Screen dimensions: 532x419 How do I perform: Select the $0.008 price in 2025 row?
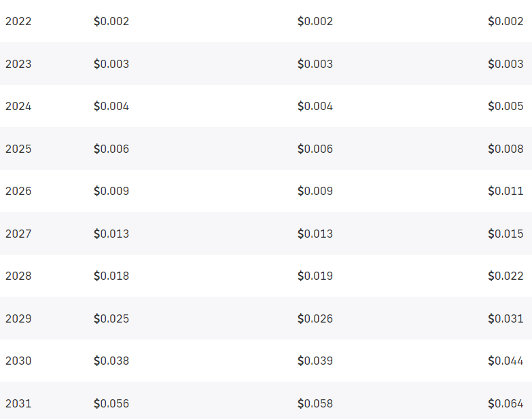click(506, 149)
